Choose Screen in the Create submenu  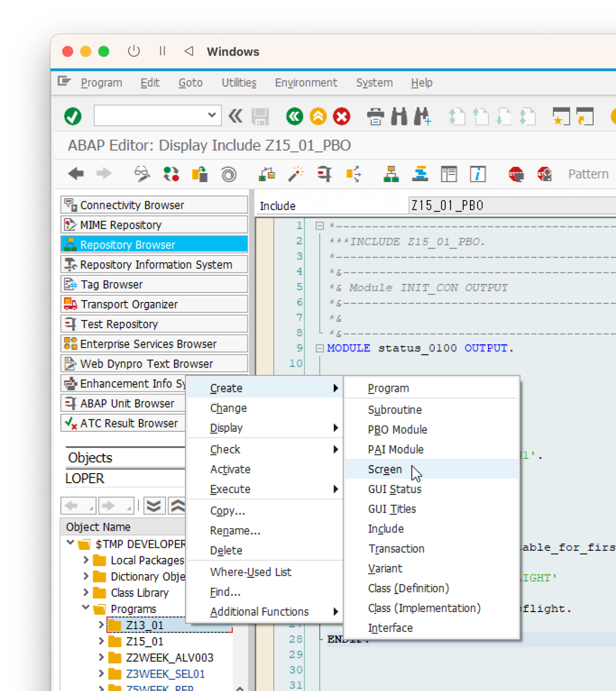(431, 469)
